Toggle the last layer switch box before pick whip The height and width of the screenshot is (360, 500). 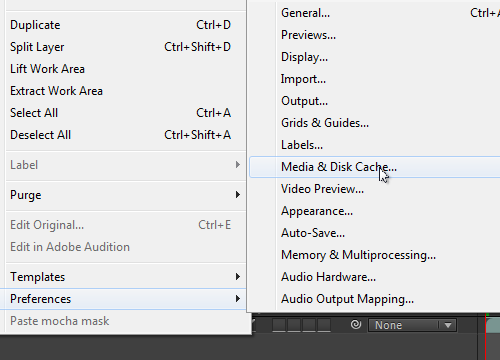pos(324,325)
